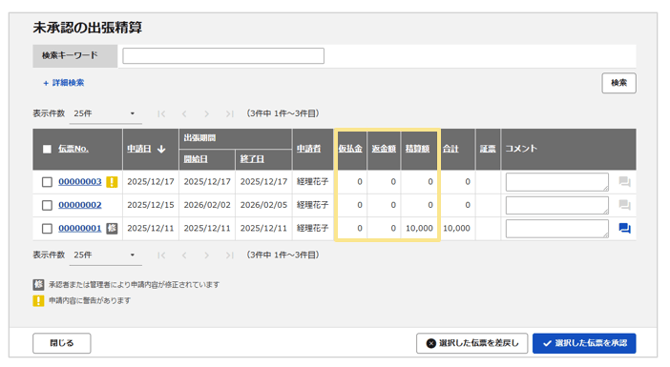
Task: Click 選択した伝票を差戻し reject button
Action: (x=472, y=343)
